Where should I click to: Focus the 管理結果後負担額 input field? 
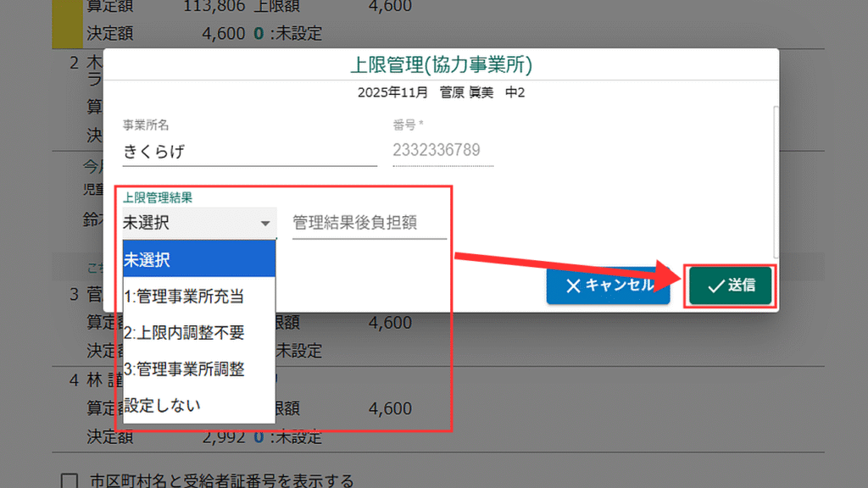(369, 223)
